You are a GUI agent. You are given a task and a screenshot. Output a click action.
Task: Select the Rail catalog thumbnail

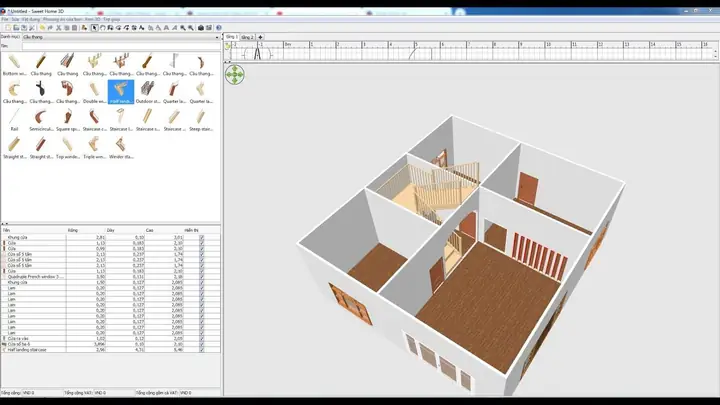pyautogui.click(x=14, y=120)
